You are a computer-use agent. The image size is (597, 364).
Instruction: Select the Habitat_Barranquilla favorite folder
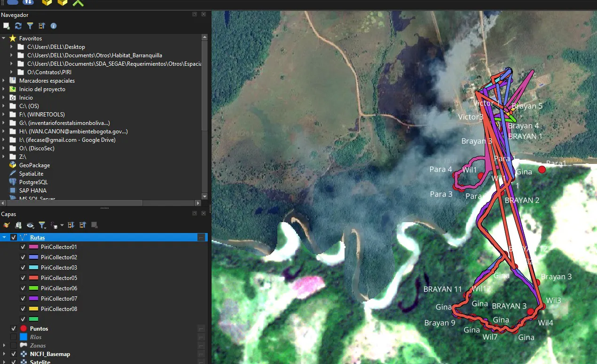(94, 55)
